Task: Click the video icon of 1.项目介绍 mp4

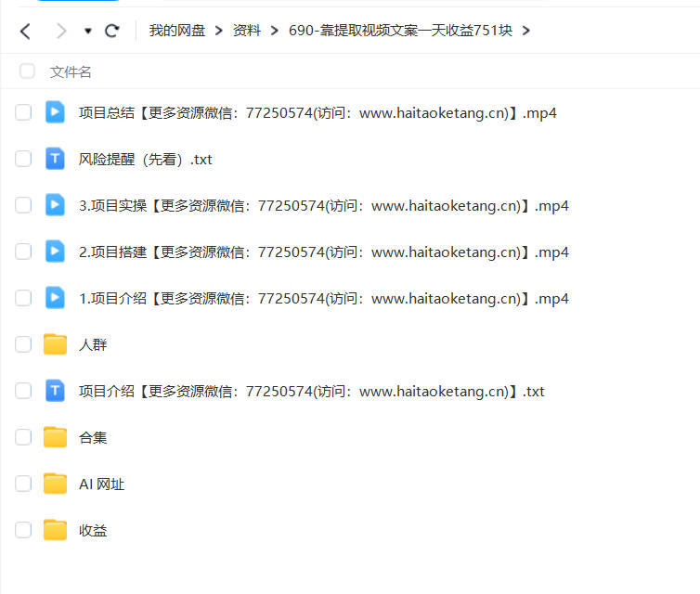Action: click(55, 298)
